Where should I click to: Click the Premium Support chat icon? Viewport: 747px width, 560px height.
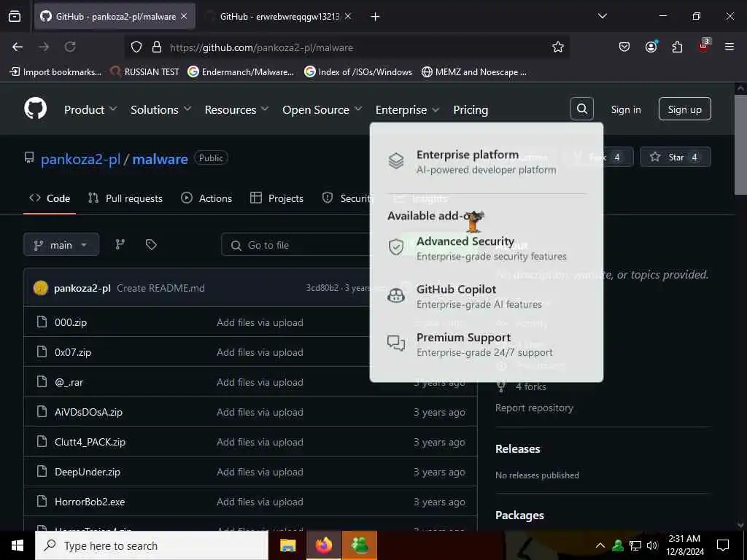(x=396, y=343)
